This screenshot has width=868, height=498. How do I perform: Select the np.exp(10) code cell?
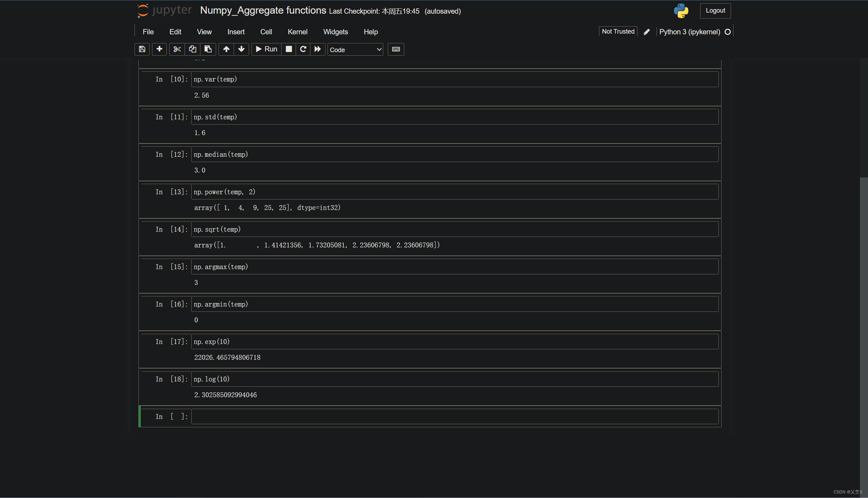[x=455, y=342]
